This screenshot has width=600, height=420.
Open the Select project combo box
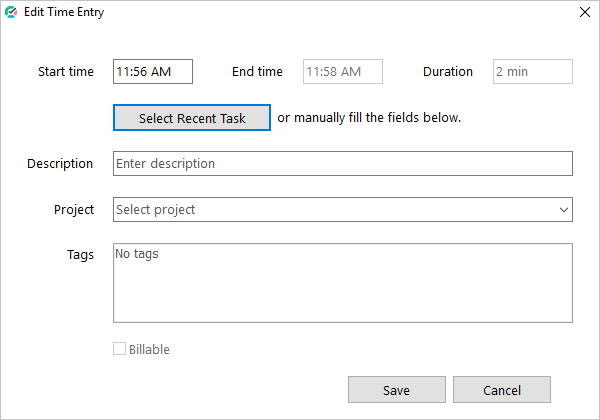[342, 210]
